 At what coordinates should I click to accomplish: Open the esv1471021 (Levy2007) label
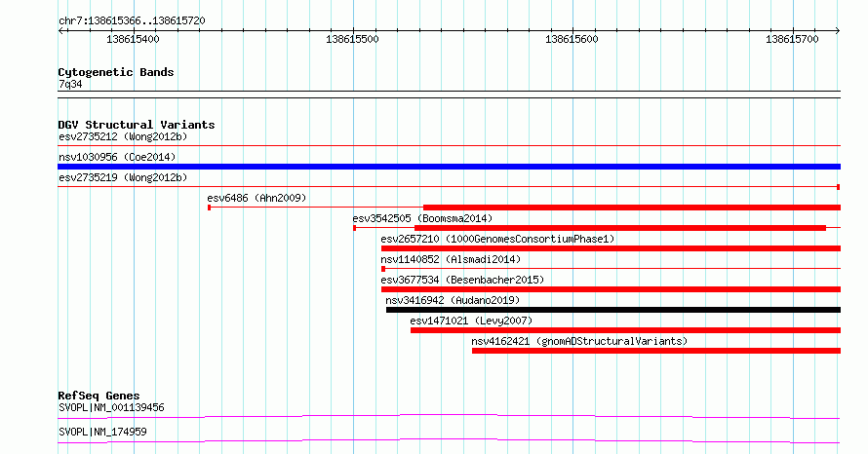[x=471, y=321]
